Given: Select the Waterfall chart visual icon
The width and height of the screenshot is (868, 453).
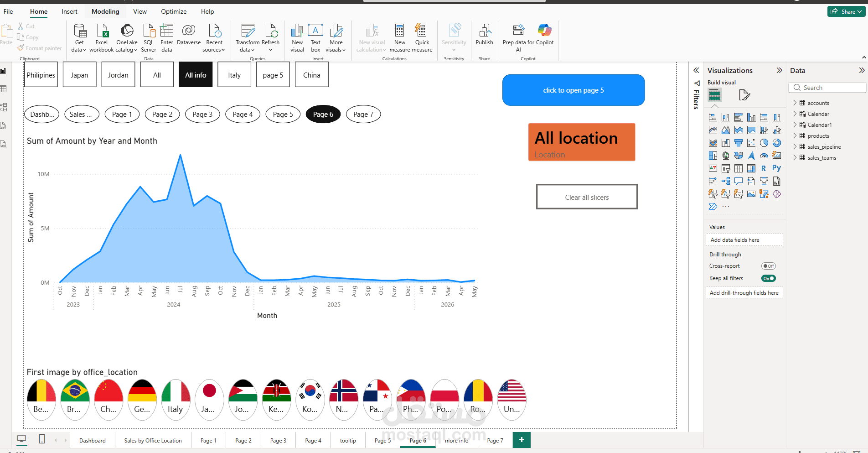Looking at the screenshot, I should coord(726,143).
